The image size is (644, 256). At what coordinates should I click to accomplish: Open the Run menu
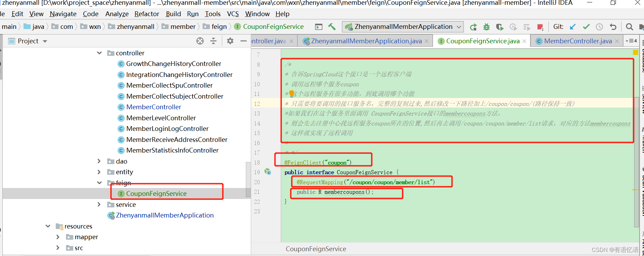coord(193,14)
